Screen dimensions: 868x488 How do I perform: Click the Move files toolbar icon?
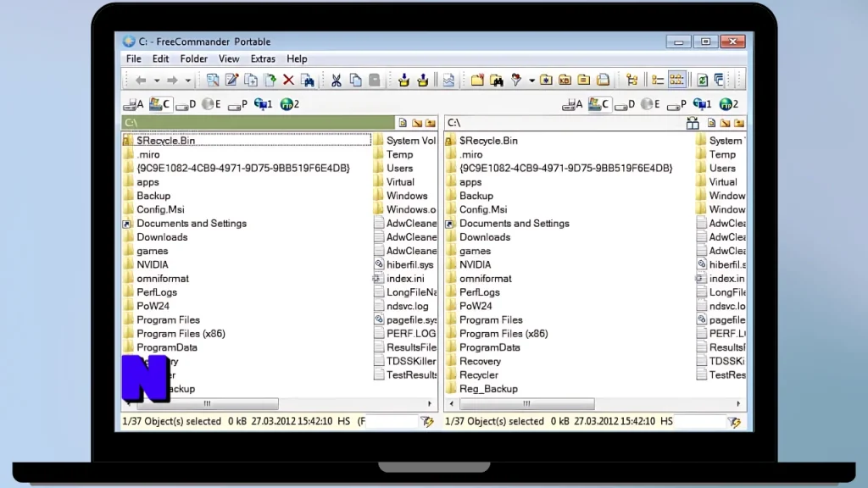tap(270, 80)
